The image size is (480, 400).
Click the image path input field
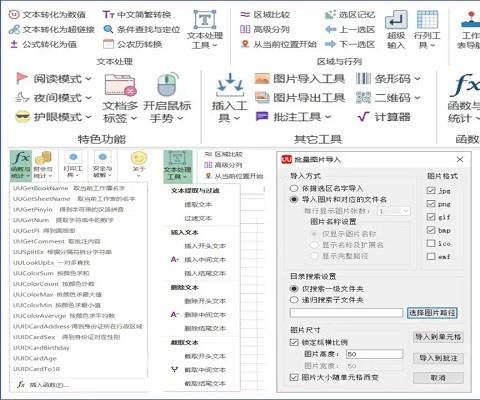tap(346, 313)
